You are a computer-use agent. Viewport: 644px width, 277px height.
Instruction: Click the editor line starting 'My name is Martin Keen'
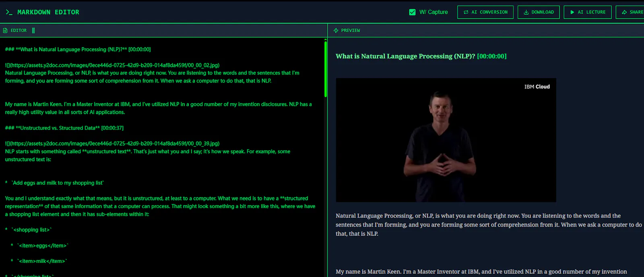click(x=158, y=108)
